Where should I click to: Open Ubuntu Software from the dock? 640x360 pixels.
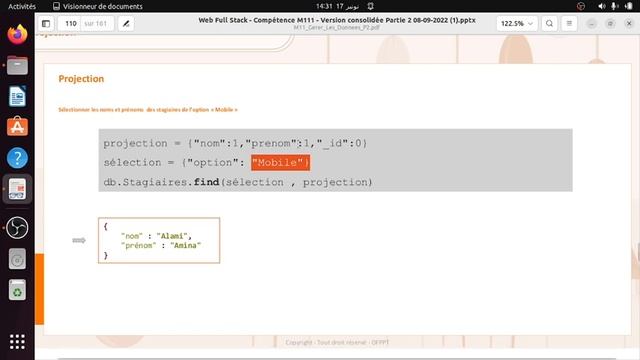(x=17, y=127)
